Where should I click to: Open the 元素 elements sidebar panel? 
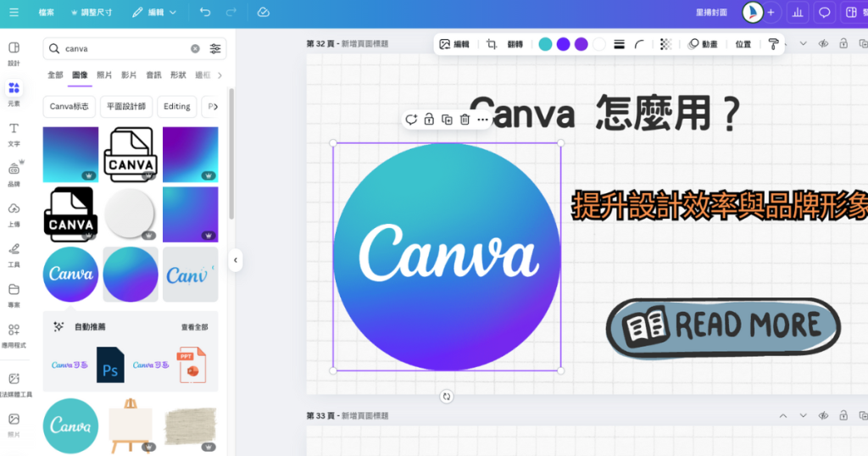14,93
